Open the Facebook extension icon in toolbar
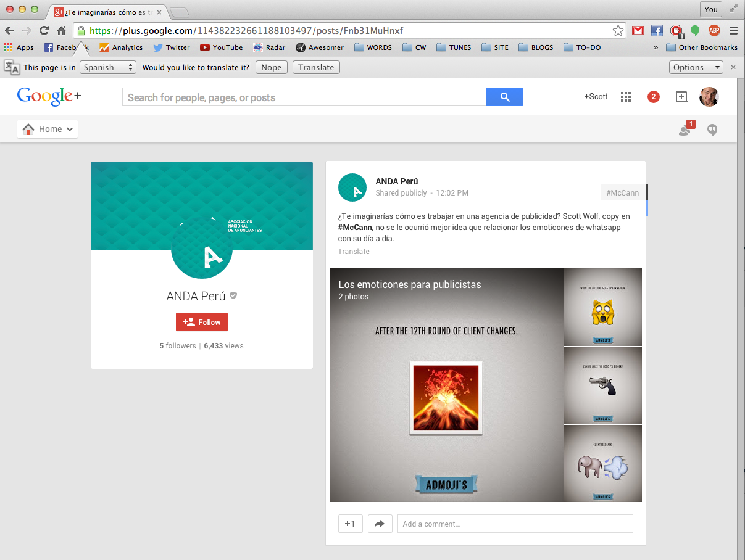This screenshot has width=745, height=560. (657, 30)
